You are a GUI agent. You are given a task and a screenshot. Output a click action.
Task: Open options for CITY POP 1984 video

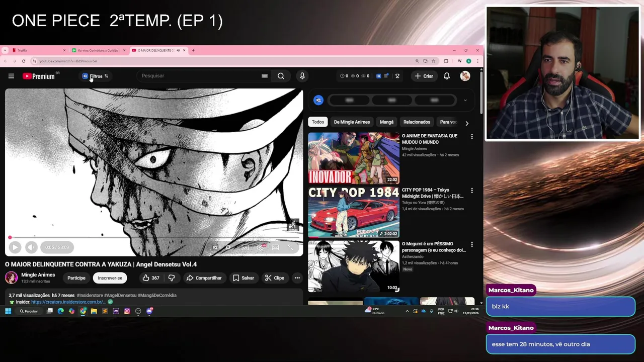(x=471, y=191)
